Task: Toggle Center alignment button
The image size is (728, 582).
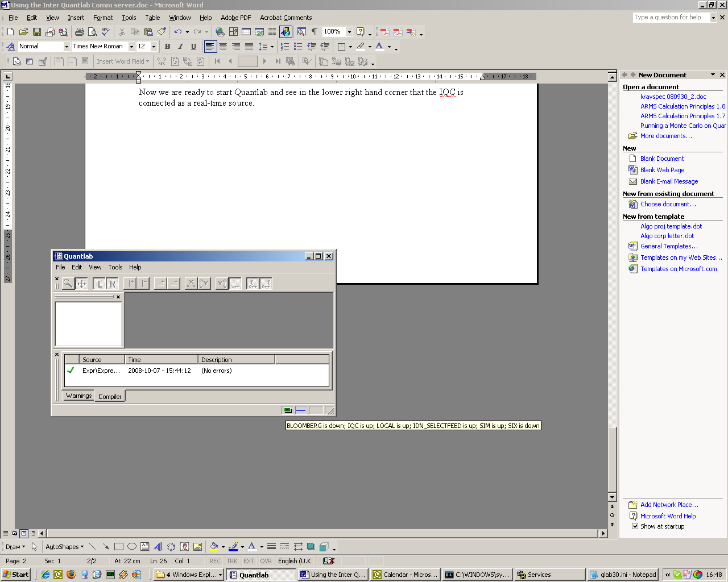Action: point(223,47)
